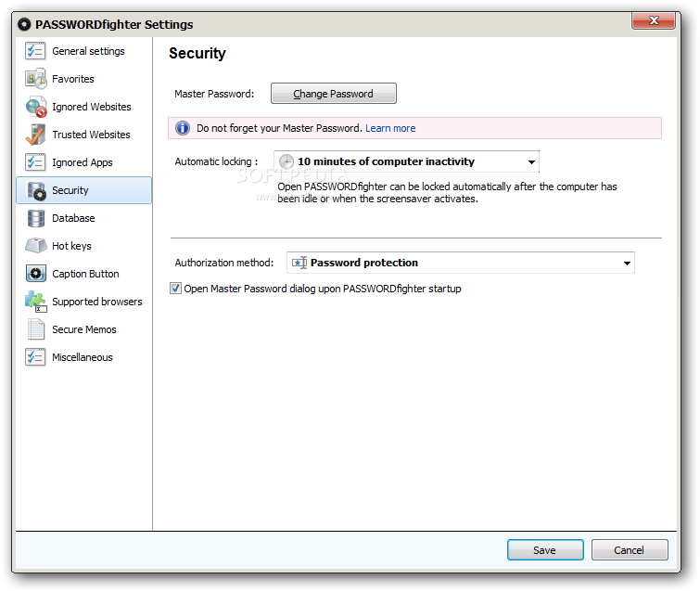
Task: Click the clock icon in locking dropdown
Action: coord(286,161)
